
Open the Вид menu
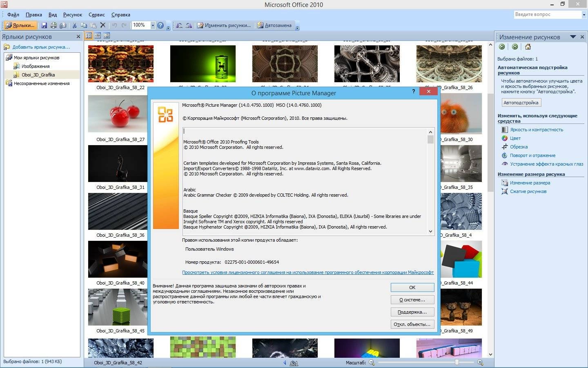[x=53, y=15]
